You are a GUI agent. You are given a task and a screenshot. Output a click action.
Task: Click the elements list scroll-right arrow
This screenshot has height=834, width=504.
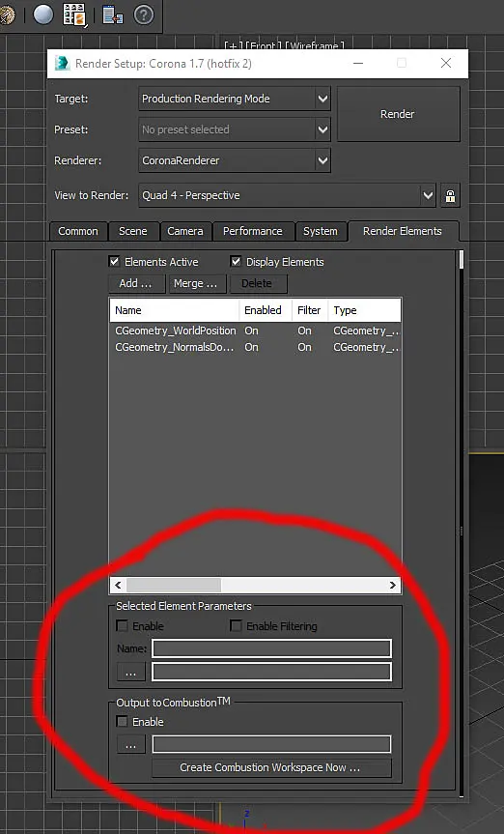coord(392,585)
